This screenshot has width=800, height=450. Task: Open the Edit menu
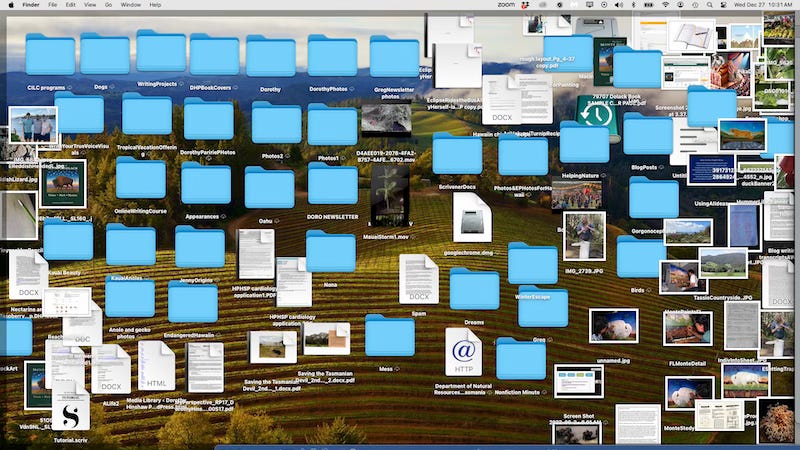70,5
